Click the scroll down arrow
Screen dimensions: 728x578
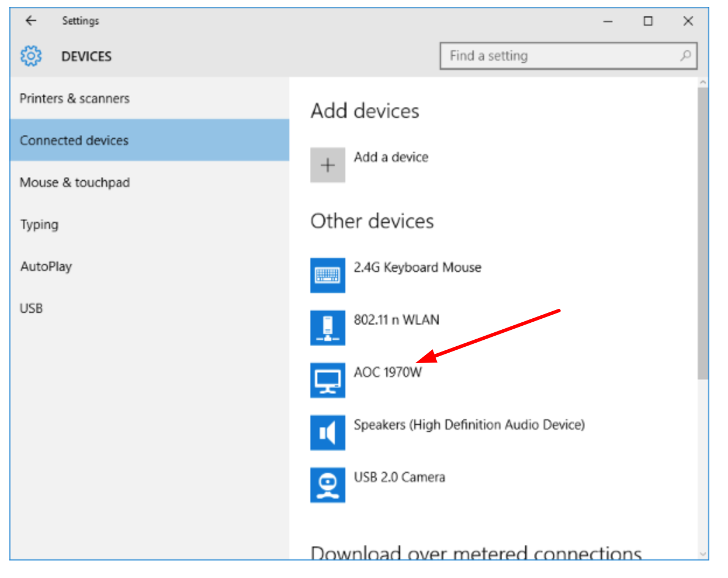click(x=702, y=553)
